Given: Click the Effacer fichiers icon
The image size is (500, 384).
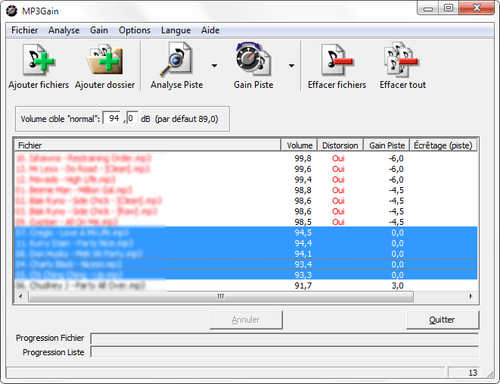Looking at the screenshot, I should click(337, 60).
